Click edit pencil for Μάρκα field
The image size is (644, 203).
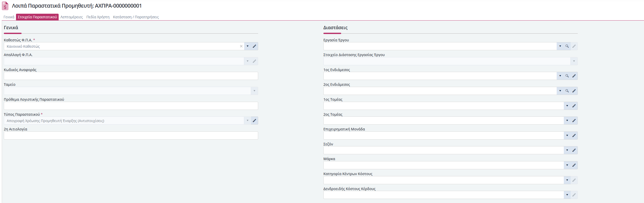pyautogui.click(x=574, y=165)
